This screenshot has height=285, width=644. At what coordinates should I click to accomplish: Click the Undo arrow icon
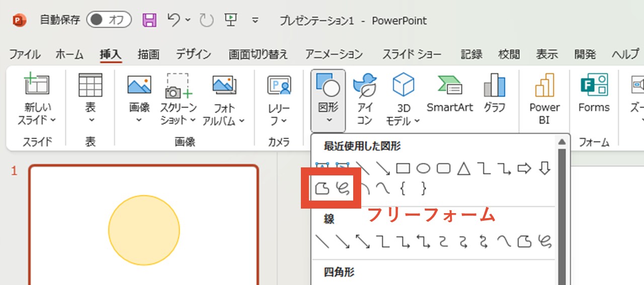174,20
